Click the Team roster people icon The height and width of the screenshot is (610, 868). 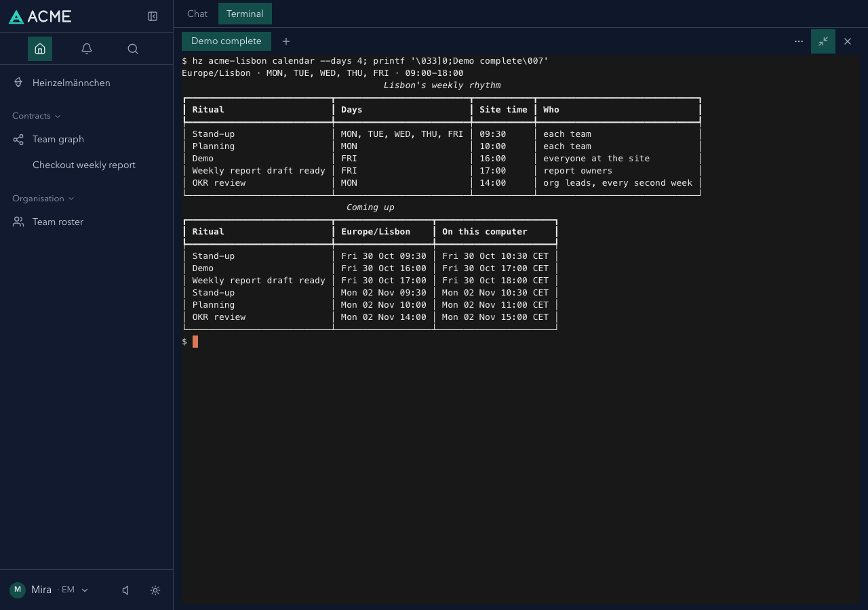point(18,222)
